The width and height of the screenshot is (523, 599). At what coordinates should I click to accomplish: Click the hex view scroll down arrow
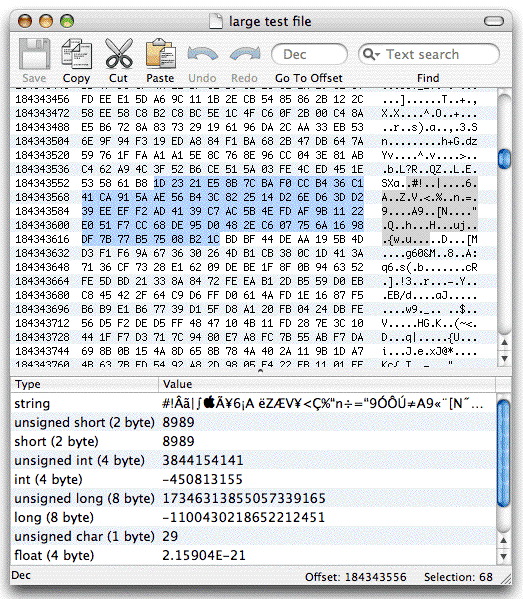point(505,358)
